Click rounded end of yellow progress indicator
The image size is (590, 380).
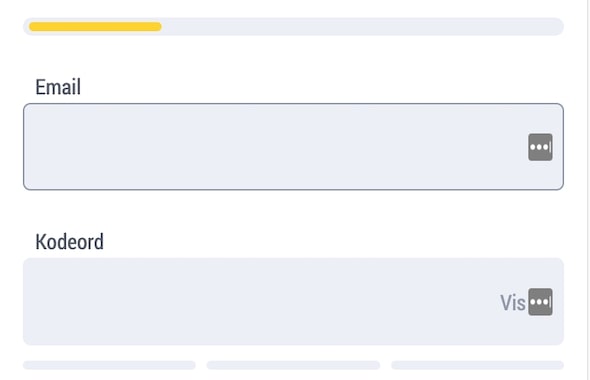(158, 26)
